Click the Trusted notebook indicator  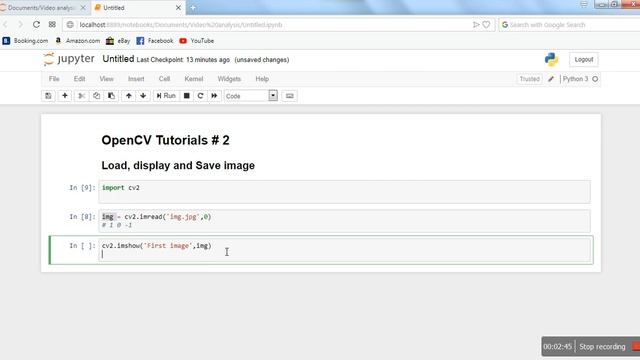tap(529, 79)
